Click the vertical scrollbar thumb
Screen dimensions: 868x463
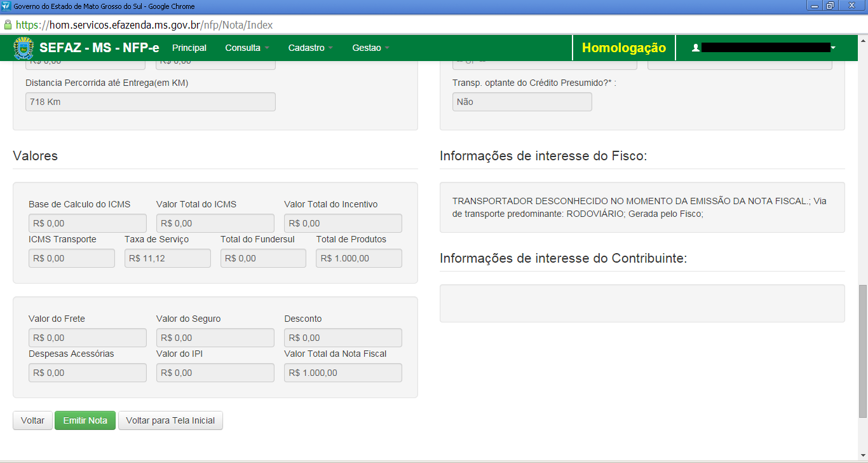tap(862, 351)
